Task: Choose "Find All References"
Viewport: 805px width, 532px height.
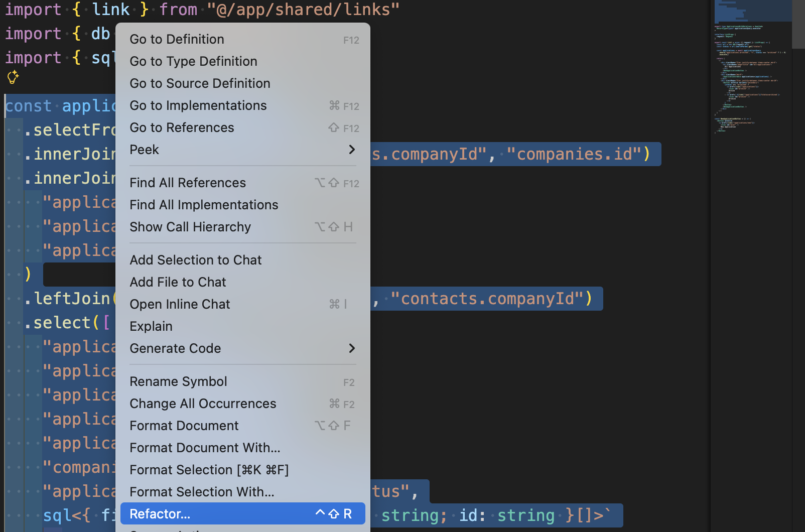Action: (x=188, y=183)
